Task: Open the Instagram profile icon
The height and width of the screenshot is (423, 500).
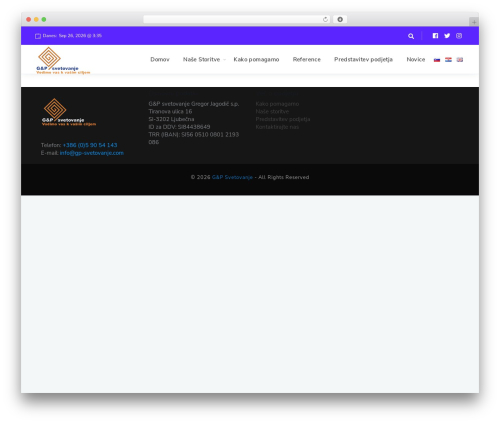Action: (459, 36)
